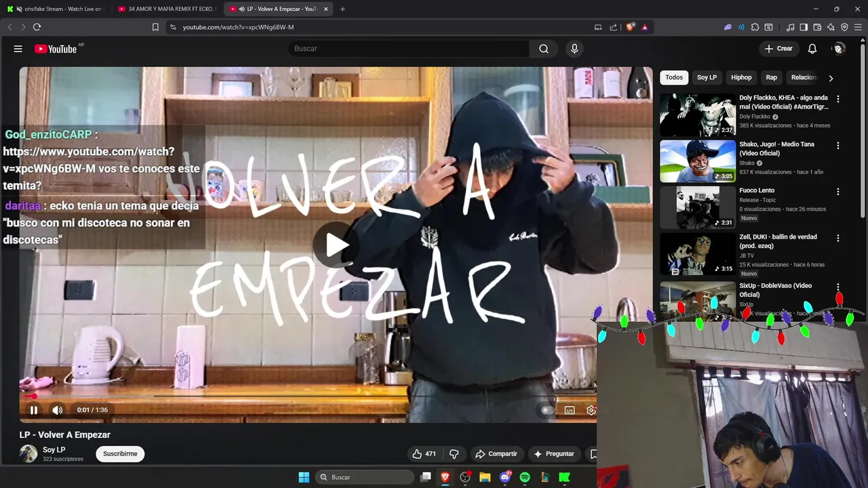Click the large play overlay on the video

[336, 245]
